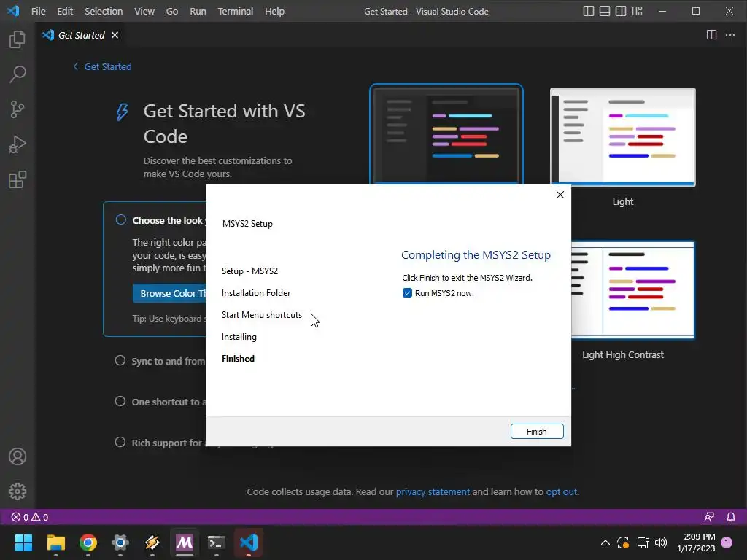The width and height of the screenshot is (747, 560).
Task: Open the Terminal menu
Action: coord(236,11)
